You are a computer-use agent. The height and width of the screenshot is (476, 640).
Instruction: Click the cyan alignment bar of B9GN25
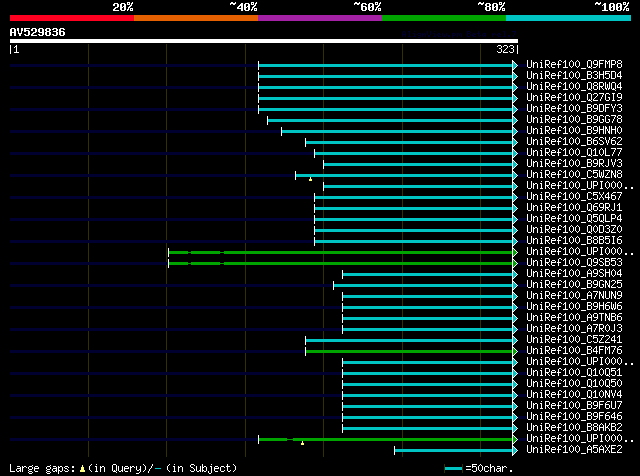(x=423, y=286)
